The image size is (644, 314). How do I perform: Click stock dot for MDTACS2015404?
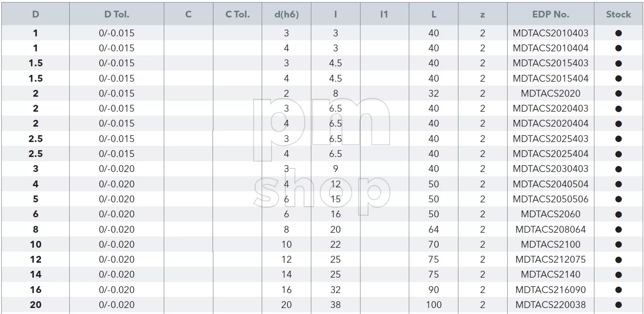pyautogui.click(x=618, y=78)
